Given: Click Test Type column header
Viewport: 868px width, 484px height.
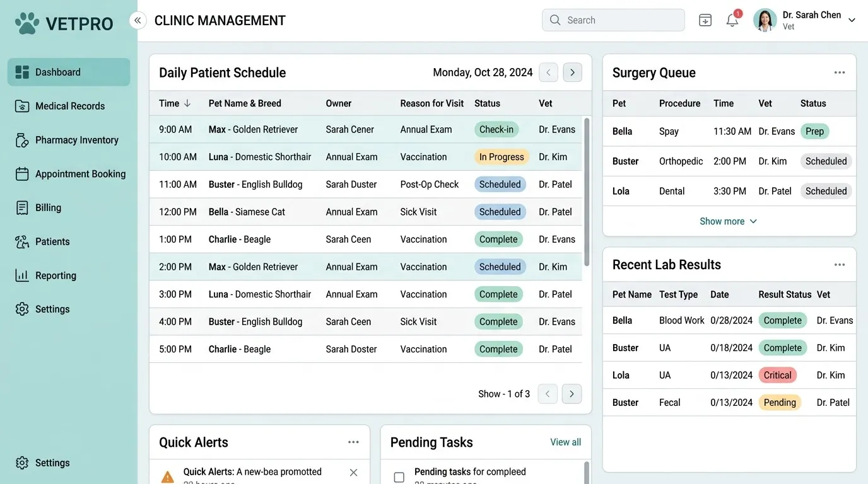Looking at the screenshot, I should [x=678, y=294].
